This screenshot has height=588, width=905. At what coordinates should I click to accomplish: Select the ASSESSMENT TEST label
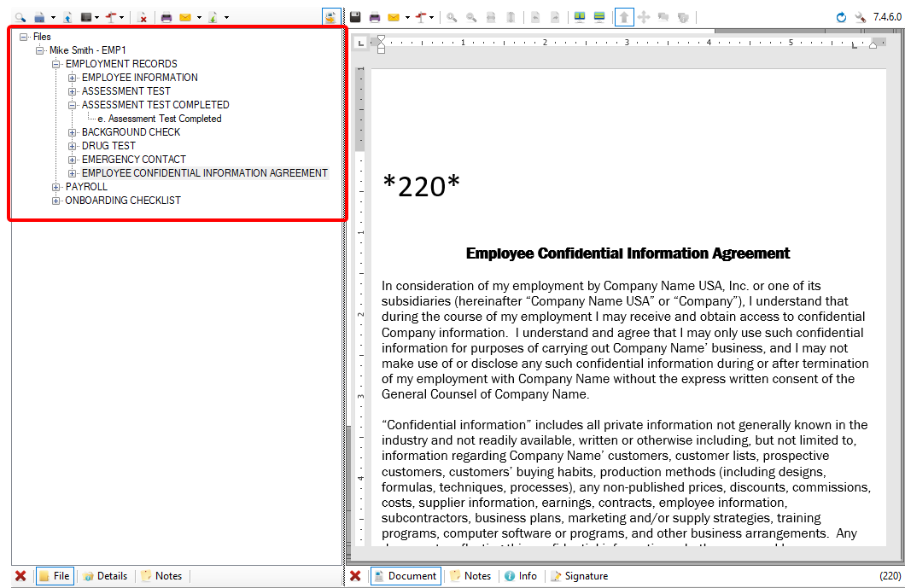[126, 91]
